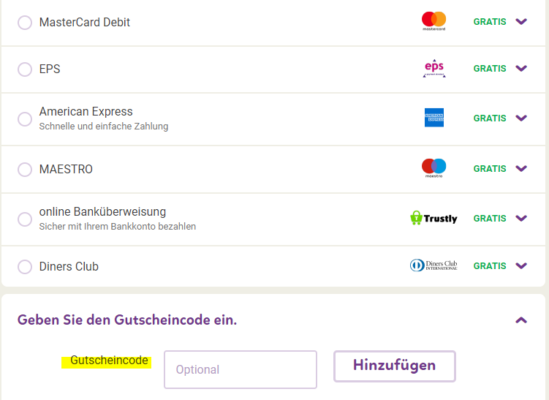Click the Trustly logo
This screenshot has width=549, height=400.
433,218
